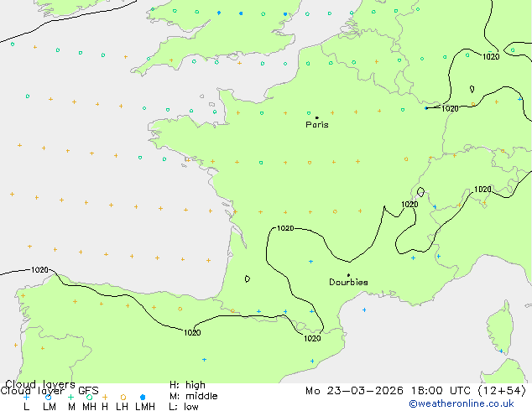Click the 'L: low' legend text
Image resolution: width=532 pixels, height=411 pixels.
coord(184,406)
